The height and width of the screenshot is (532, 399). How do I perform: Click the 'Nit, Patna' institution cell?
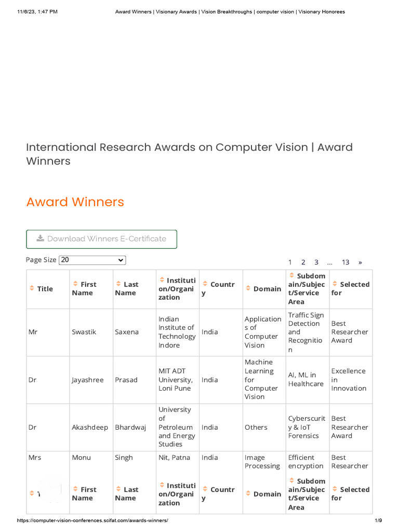coord(175,458)
